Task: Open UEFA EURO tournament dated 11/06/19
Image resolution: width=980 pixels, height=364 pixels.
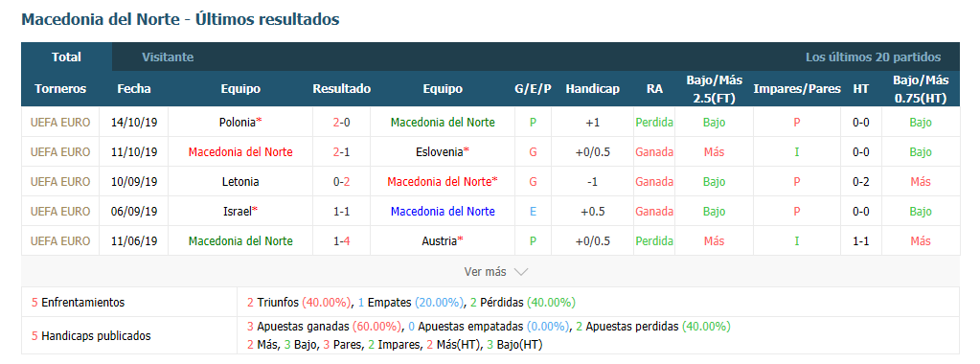Action: click(60, 240)
